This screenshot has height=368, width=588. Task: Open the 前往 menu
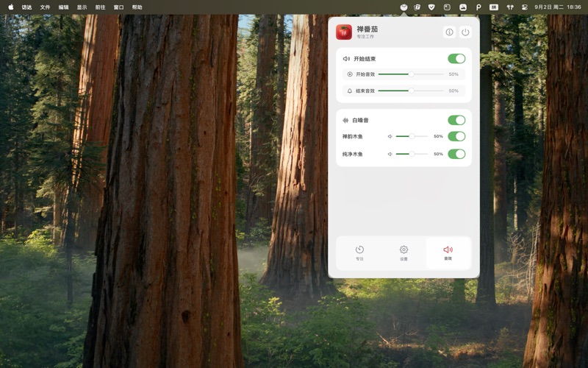click(x=100, y=7)
